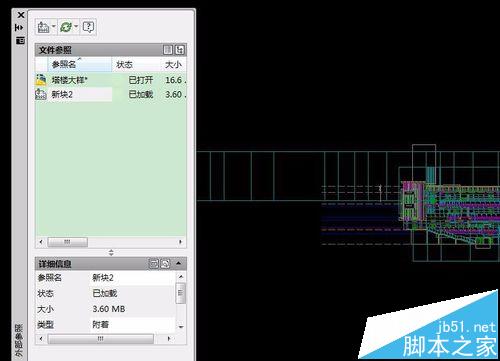Click the 类型 value 附着

point(101,324)
